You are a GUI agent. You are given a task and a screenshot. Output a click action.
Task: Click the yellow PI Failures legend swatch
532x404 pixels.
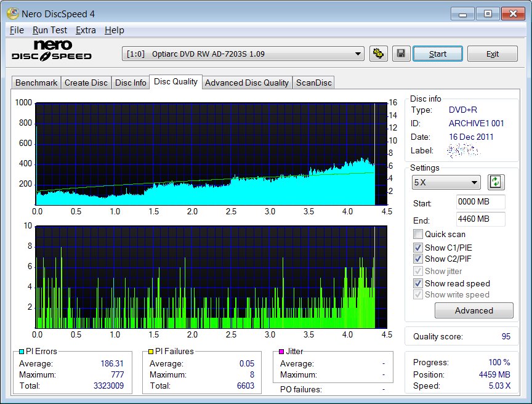(151, 352)
